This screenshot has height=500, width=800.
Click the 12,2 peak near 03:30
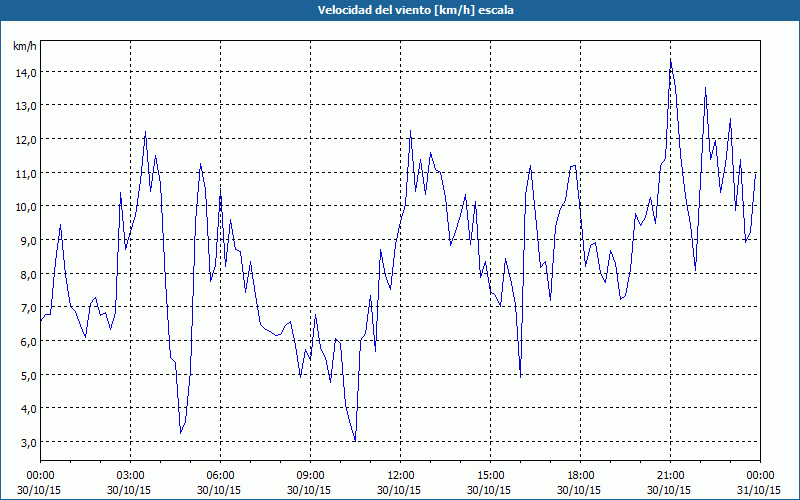coord(145,132)
